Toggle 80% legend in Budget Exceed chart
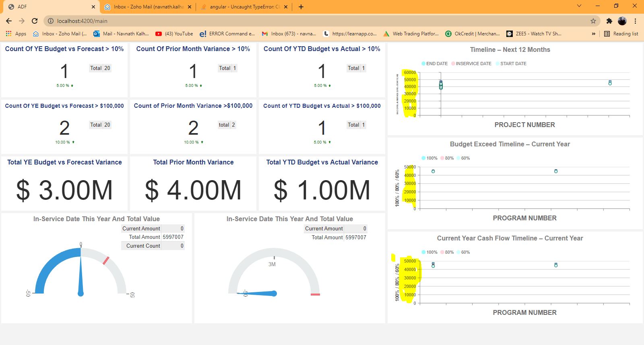The image size is (644, 345). pyautogui.click(x=447, y=158)
